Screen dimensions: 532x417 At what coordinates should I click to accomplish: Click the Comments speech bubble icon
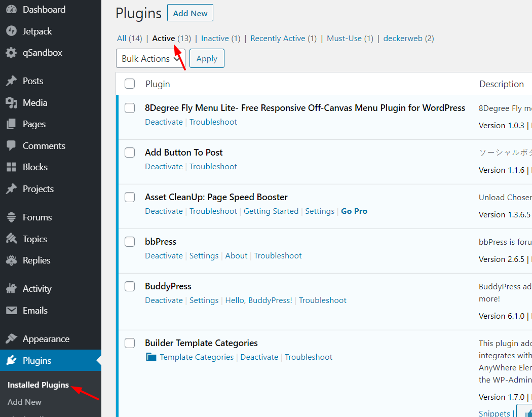11,146
